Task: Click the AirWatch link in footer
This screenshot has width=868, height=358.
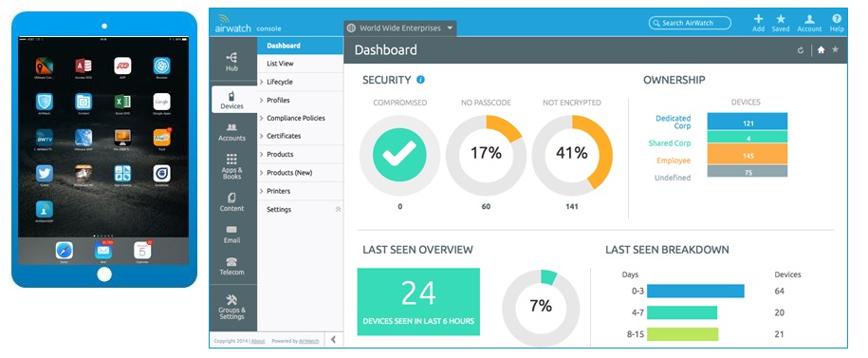Action: [x=309, y=341]
